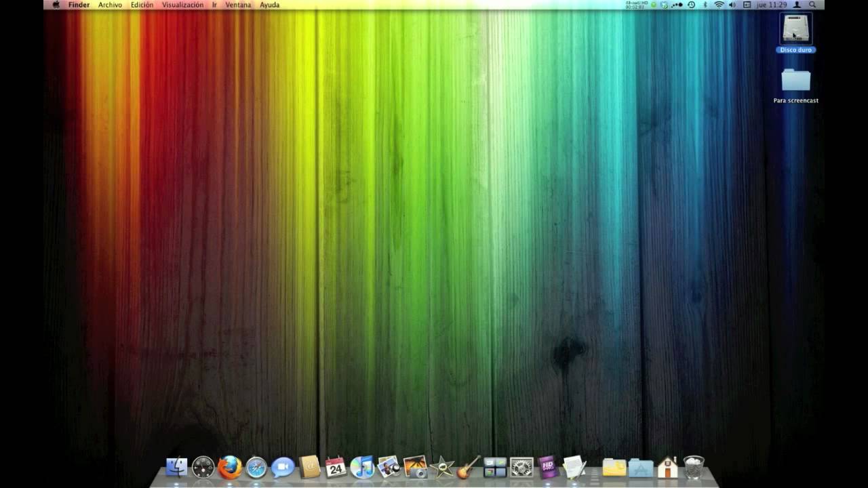Open the Visualización menu

click(x=182, y=5)
